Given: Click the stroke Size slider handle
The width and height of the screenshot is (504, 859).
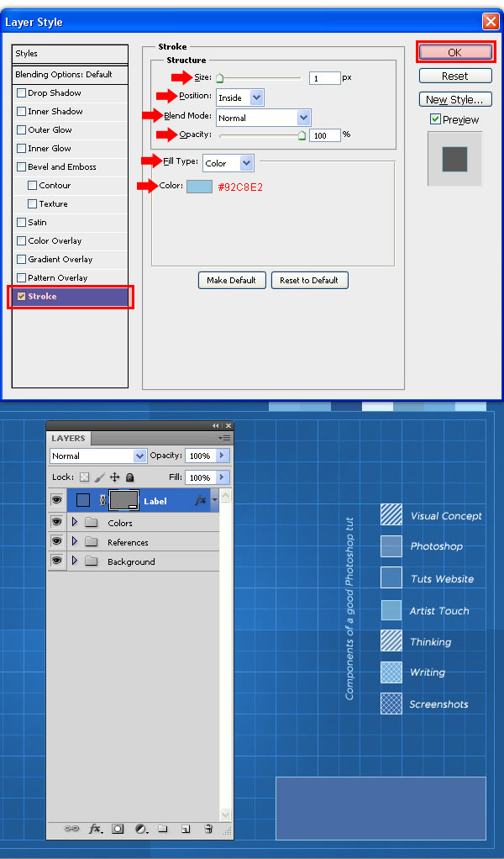Looking at the screenshot, I should 219,78.
